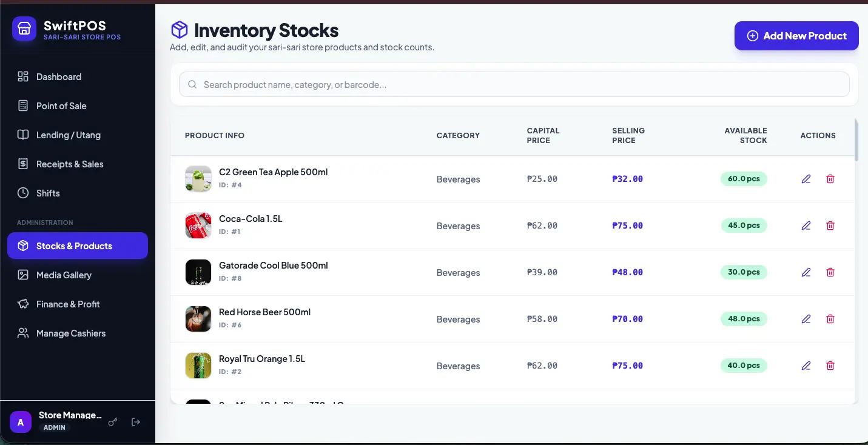Click the ₱25.00 capital price
This screenshot has height=445, width=868.
[542, 179]
